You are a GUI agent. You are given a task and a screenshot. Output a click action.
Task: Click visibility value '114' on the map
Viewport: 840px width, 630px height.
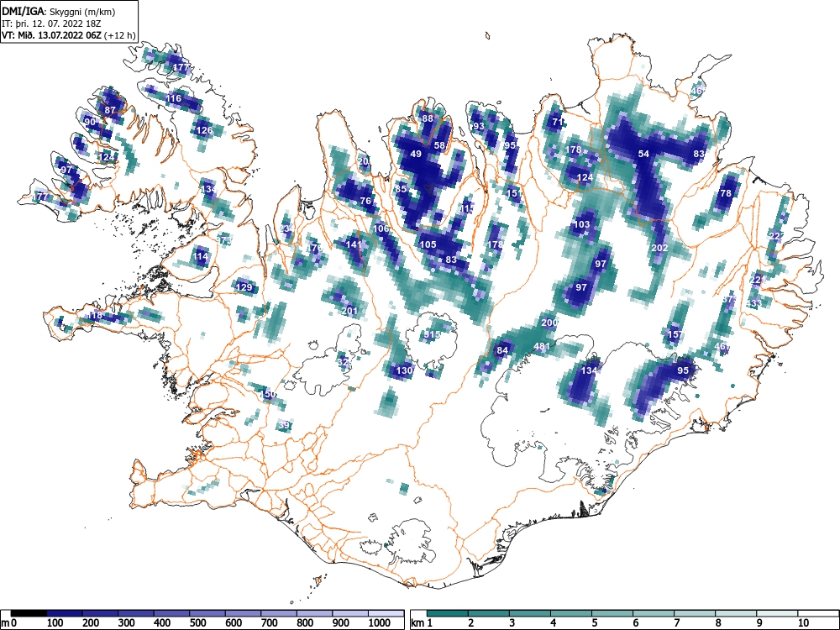pyautogui.click(x=201, y=256)
